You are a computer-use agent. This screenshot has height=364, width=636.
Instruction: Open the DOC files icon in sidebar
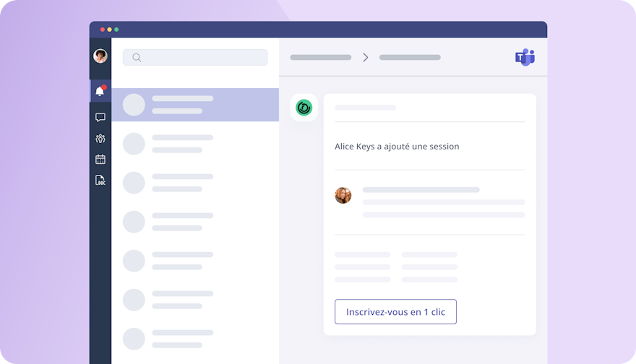coord(100,180)
